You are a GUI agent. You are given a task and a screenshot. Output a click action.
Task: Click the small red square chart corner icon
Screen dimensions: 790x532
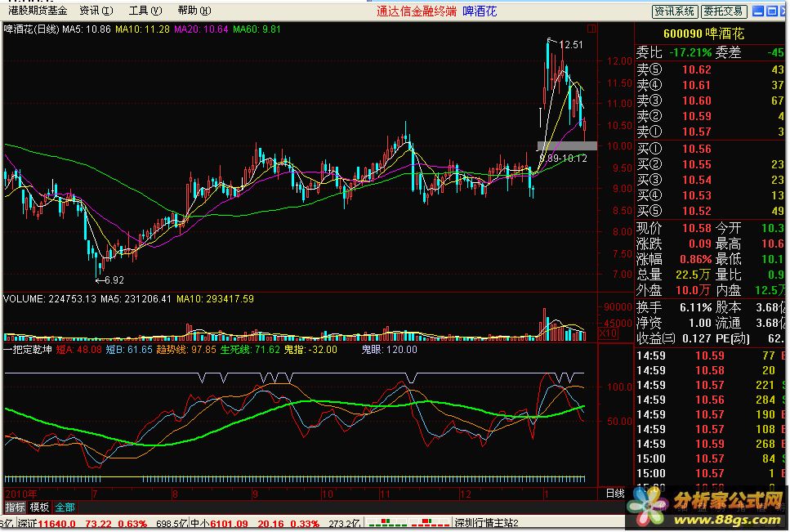[591, 29]
